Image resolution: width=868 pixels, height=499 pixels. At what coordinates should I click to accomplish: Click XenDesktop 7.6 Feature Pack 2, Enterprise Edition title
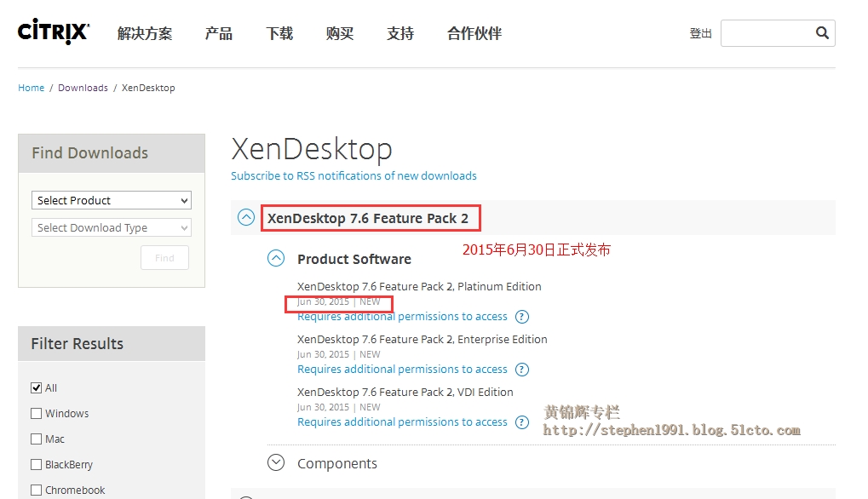pos(422,339)
